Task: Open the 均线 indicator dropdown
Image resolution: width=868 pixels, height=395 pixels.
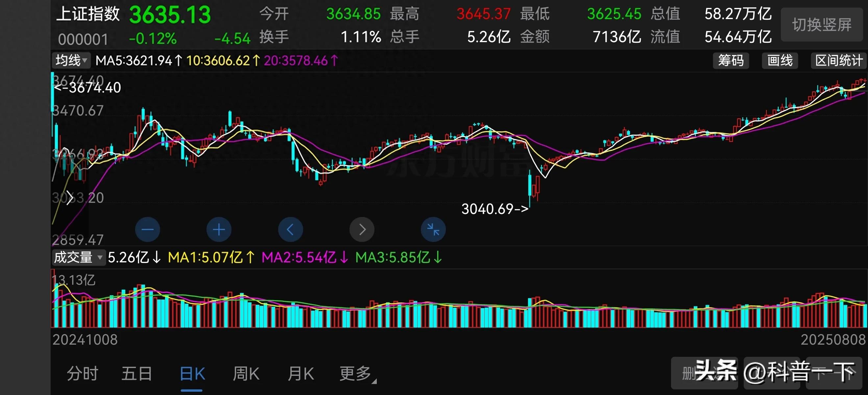Action: coord(71,61)
